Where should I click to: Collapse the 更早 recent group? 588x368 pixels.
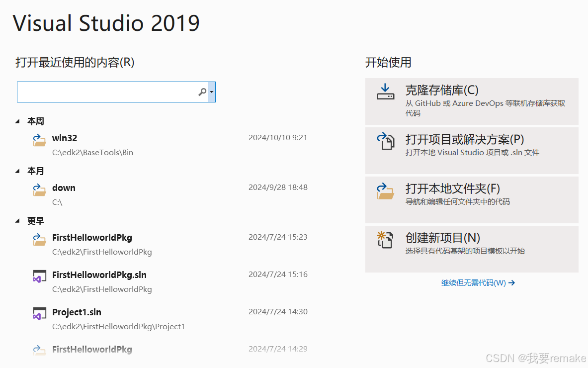click(x=18, y=220)
